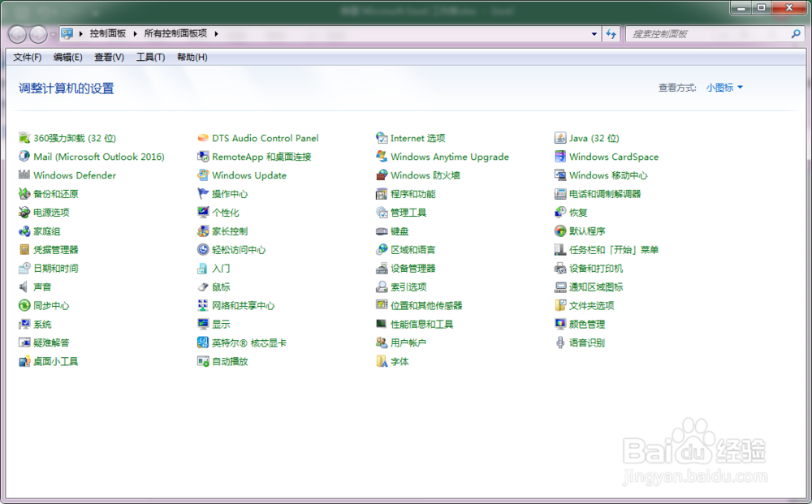Open Windows Defender icon

pos(24,175)
